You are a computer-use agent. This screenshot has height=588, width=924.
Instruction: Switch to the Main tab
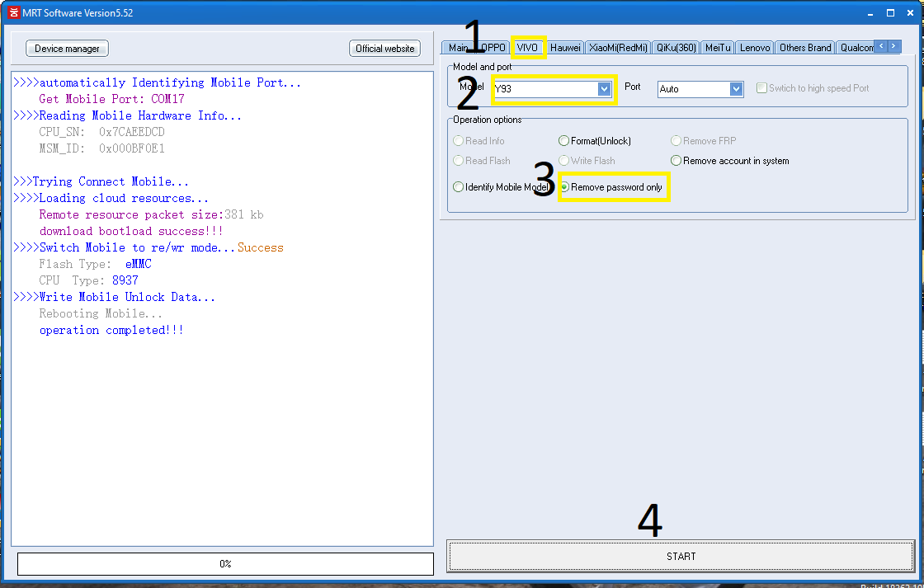458,48
